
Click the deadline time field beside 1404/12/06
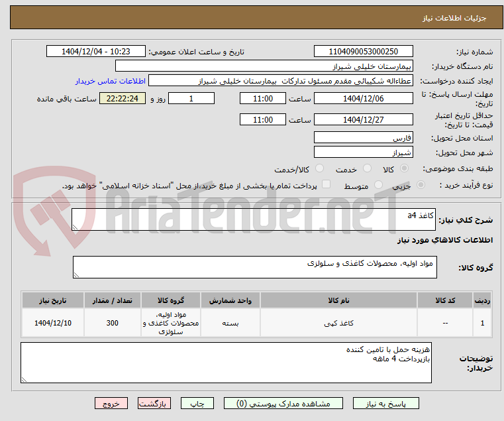[263, 99]
